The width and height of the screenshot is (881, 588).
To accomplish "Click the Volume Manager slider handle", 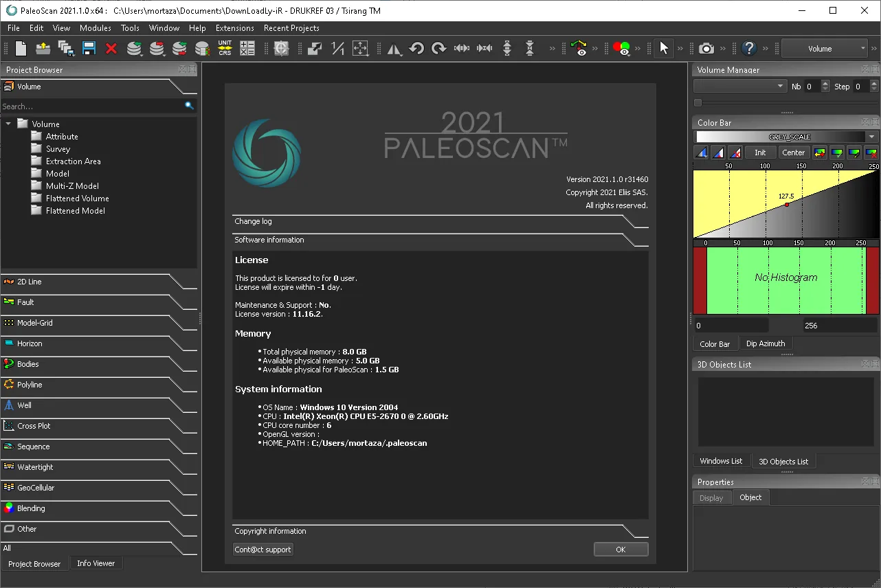I will pos(698,103).
